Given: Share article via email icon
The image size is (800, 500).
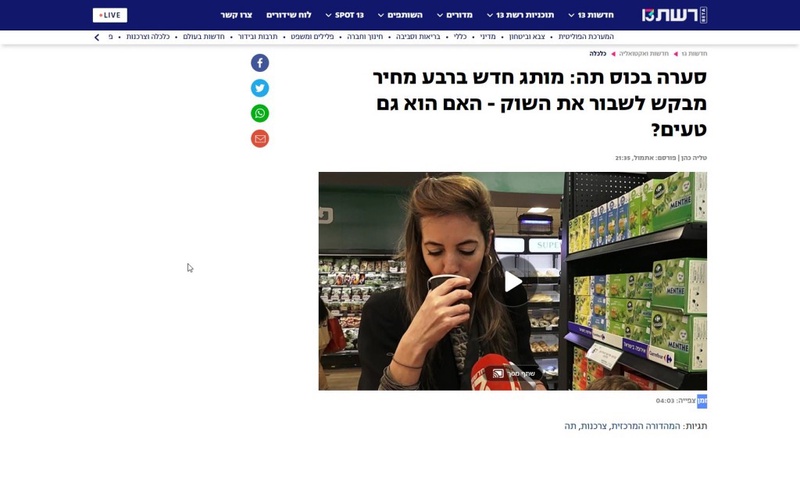Looking at the screenshot, I should pos(260,139).
